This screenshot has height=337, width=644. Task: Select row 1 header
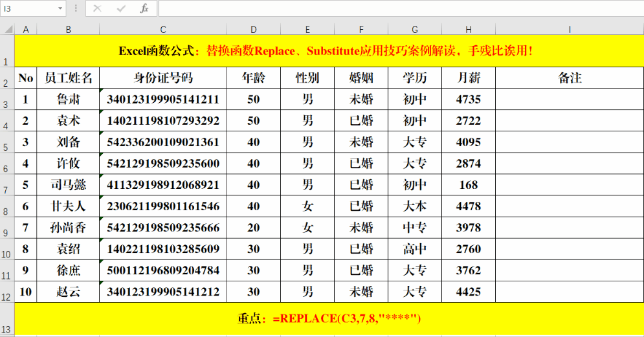click(7, 51)
